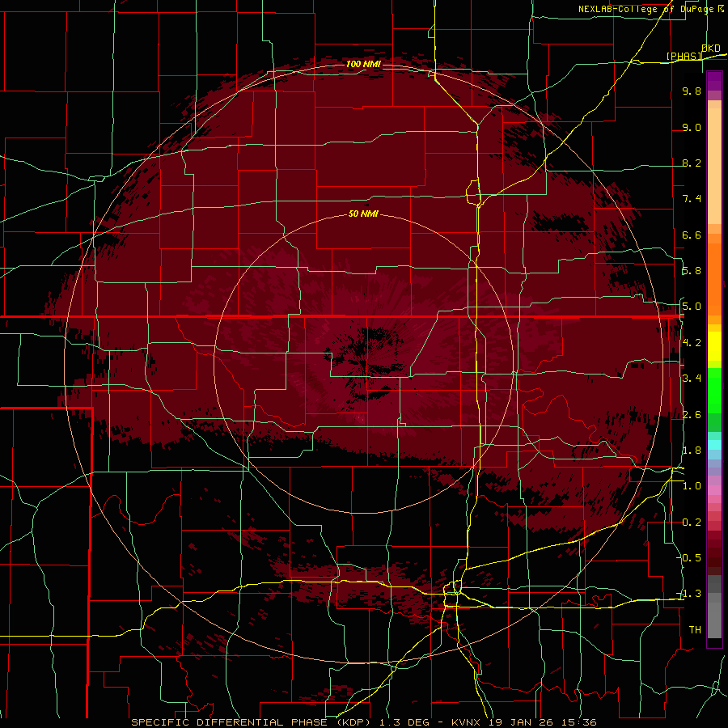This screenshot has height=728, width=728.
Task: Click the "OKD" label at top right
Action: 711,49
